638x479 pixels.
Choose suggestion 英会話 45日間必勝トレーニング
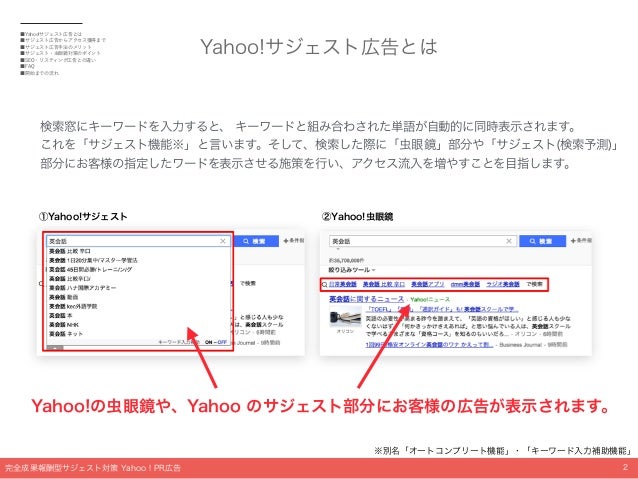(91, 269)
